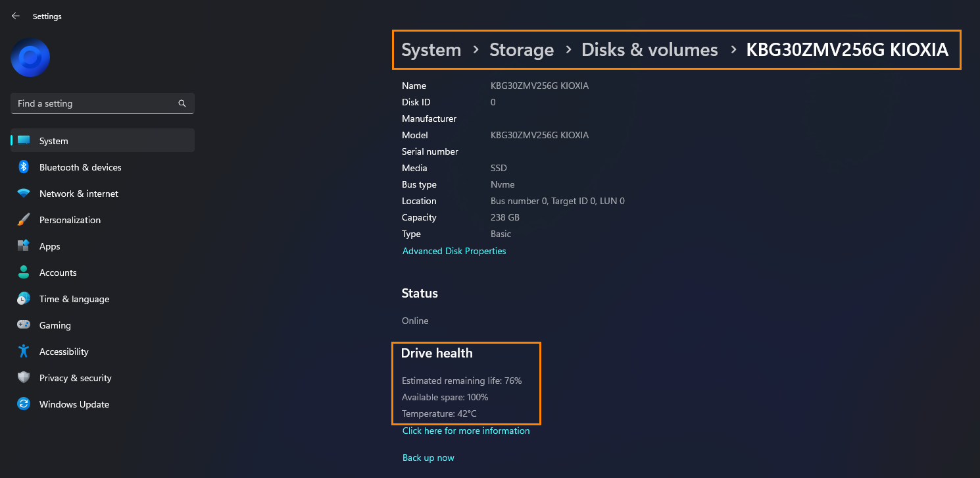Image resolution: width=980 pixels, height=478 pixels.
Task: Click the breadcrumb chevron after Storage
Action: (x=568, y=50)
